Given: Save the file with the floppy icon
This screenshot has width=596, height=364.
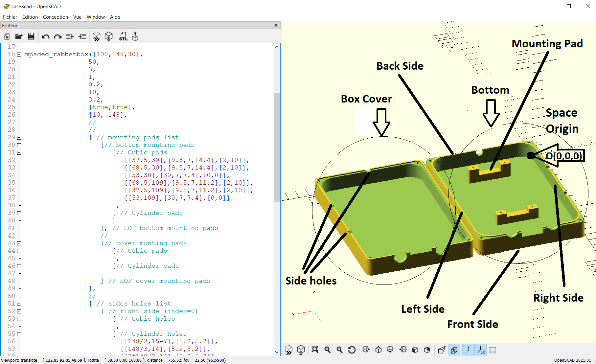Looking at the screenshot, I should pyautogui.click(x=31, y=36).
